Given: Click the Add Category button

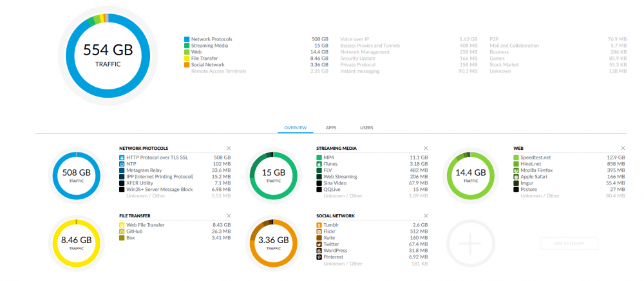Looking at the screenshot, I should (x=569, y=244).
